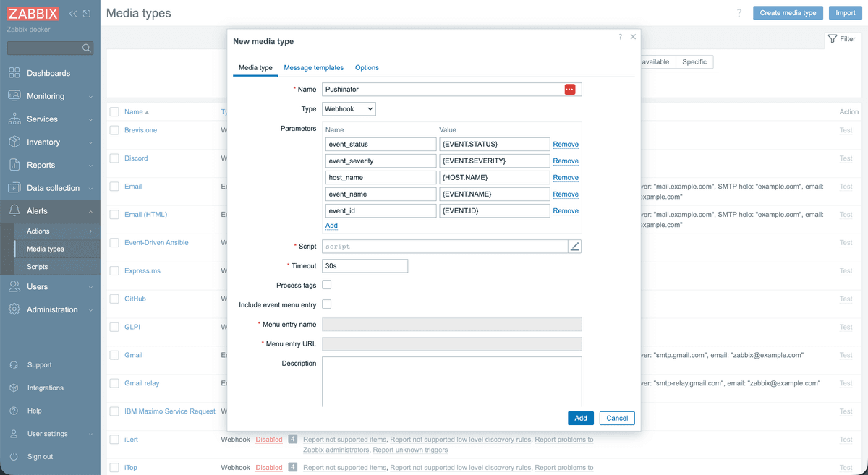Enable the Process tags checkbox

pyautogui.click(x=327, y=285)
